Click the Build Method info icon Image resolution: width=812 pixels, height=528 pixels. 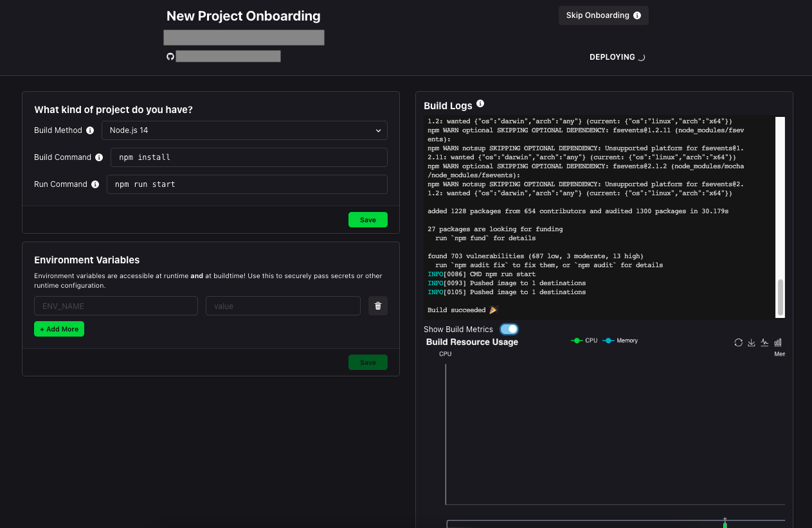(x=89, y=130)
